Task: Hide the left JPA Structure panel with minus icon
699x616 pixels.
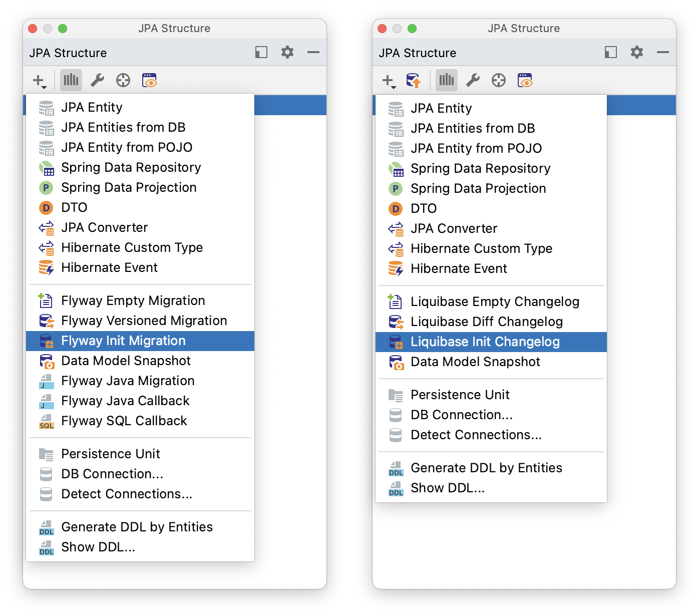Action: pyautogui.click(x=313, y=52)
